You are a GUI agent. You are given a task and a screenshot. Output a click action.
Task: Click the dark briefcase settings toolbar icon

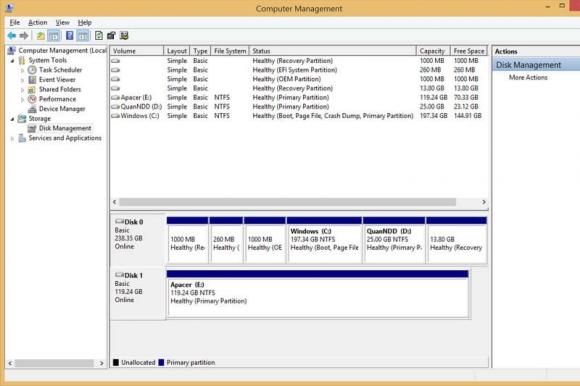click(111, 36)
